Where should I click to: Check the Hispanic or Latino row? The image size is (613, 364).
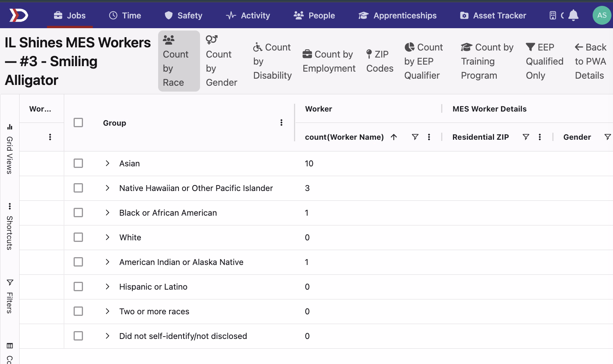point(78,287)
